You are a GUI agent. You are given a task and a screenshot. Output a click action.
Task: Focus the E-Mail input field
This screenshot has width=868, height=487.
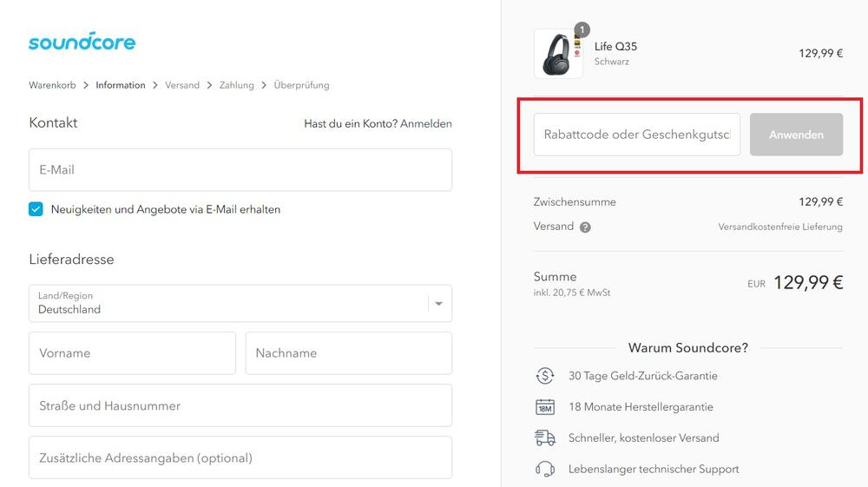click(240, 170)
